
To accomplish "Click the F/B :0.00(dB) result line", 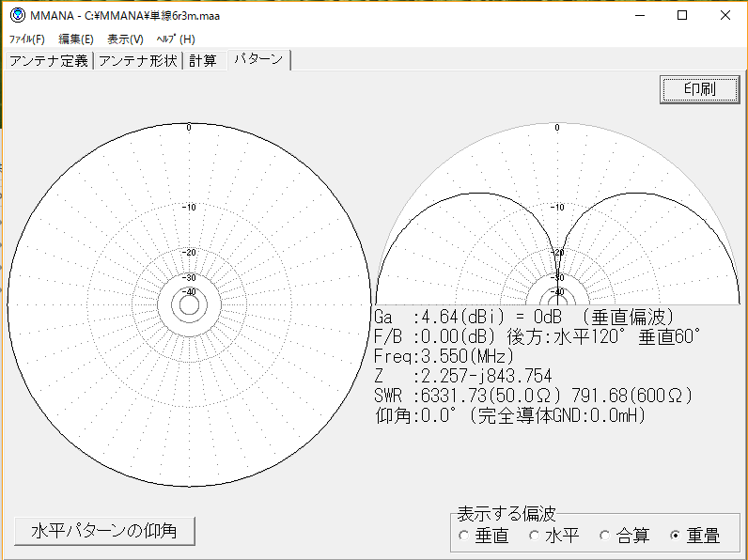I will 538,336.
